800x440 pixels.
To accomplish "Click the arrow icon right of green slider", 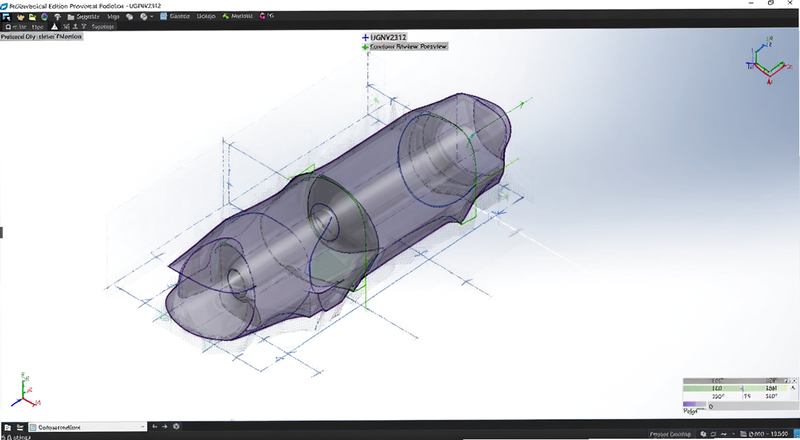I will (x=793, y=388).
